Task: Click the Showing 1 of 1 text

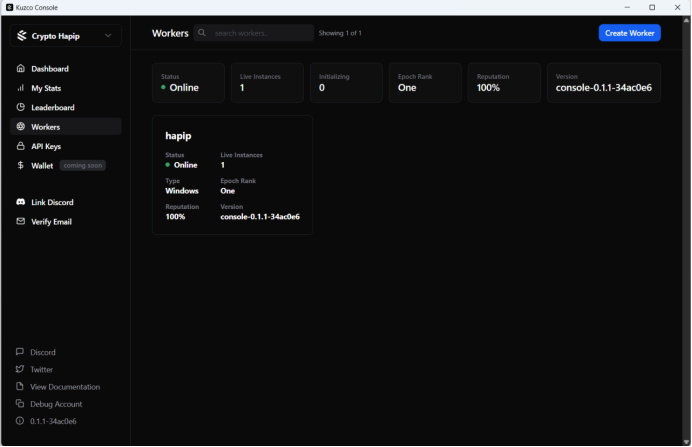Action: (x=340, y=33)
